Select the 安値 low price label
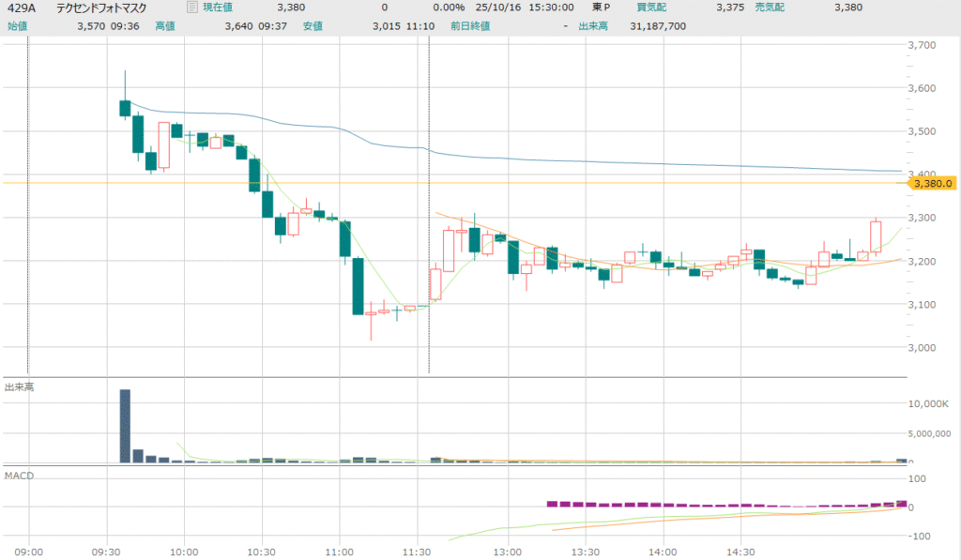The width and height of the screenshot is (961, 560). coord(313,26)
